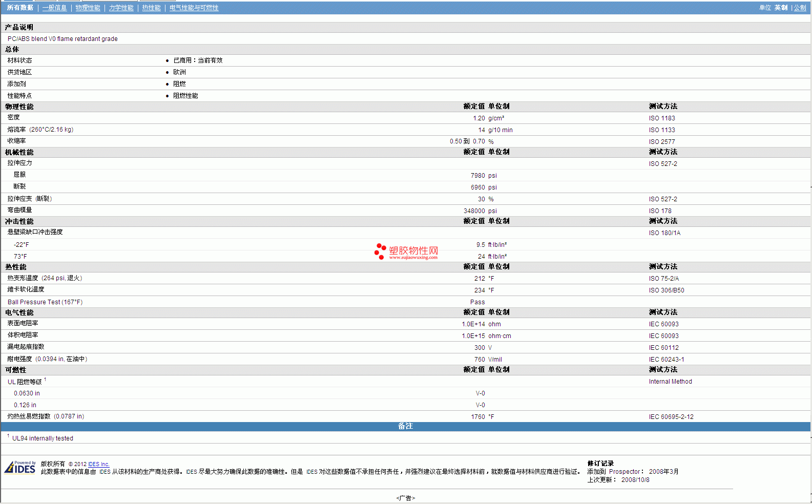Click the 备注 section header bar
The image size is (812, 504).
406,427
